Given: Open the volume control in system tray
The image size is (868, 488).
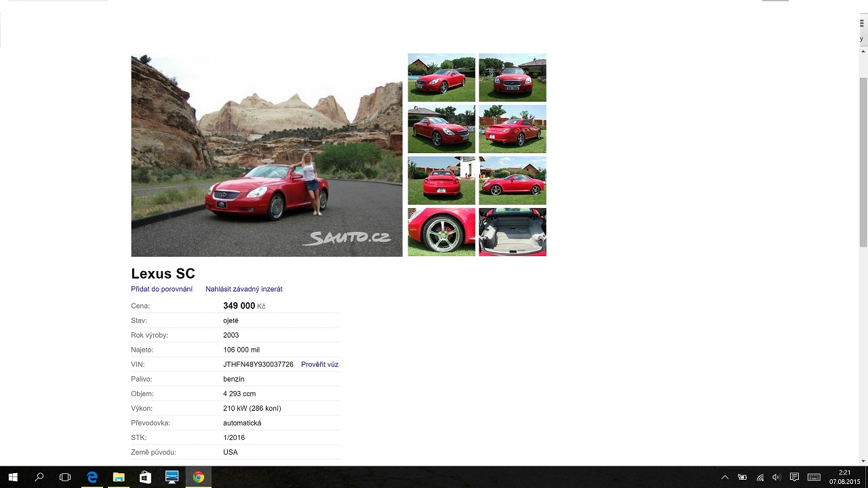Looking at the screenshot, I should tap(776, 477).
